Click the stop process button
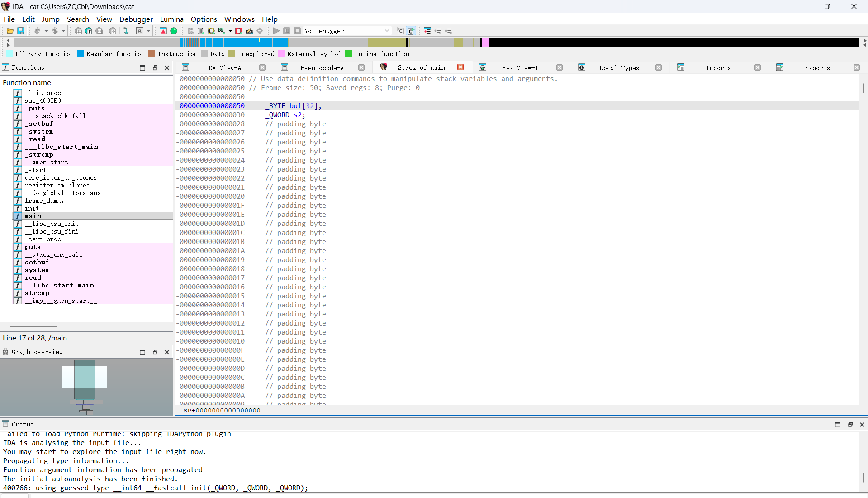The height and width of the screenshot is (498, 868). [297, 31]
